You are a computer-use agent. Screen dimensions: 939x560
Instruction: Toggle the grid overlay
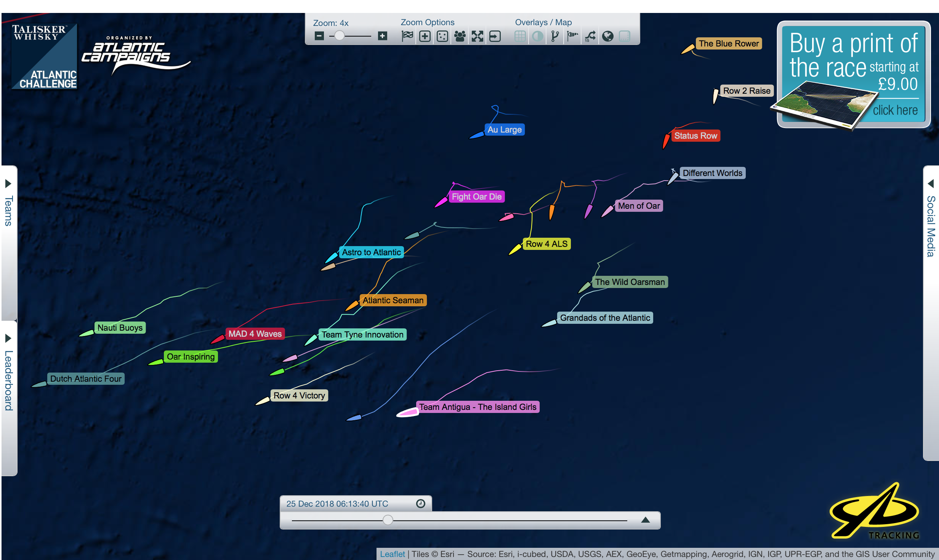point(520,36)
